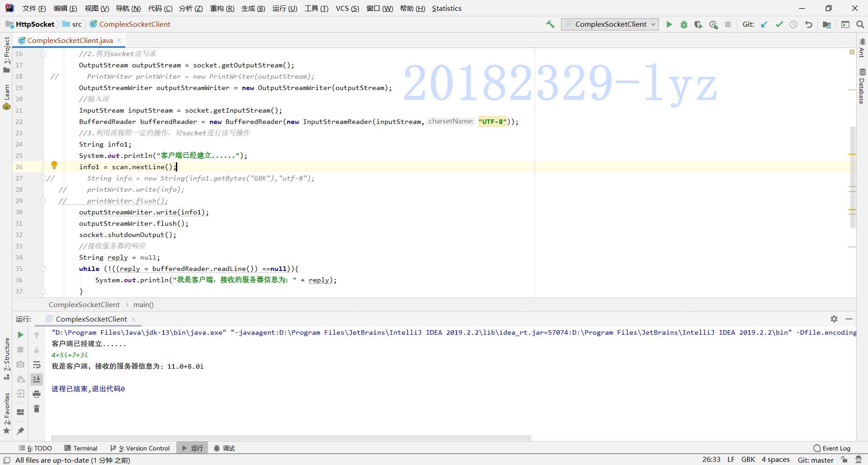This screenshot has height=465, width=868.
Task: Open the ComplexSocketClient run configuration dropdown
Action: (x=610, y=24)
